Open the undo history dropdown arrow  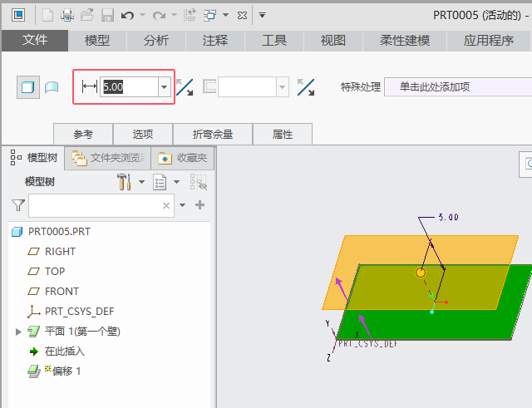(x=142, y=15)
